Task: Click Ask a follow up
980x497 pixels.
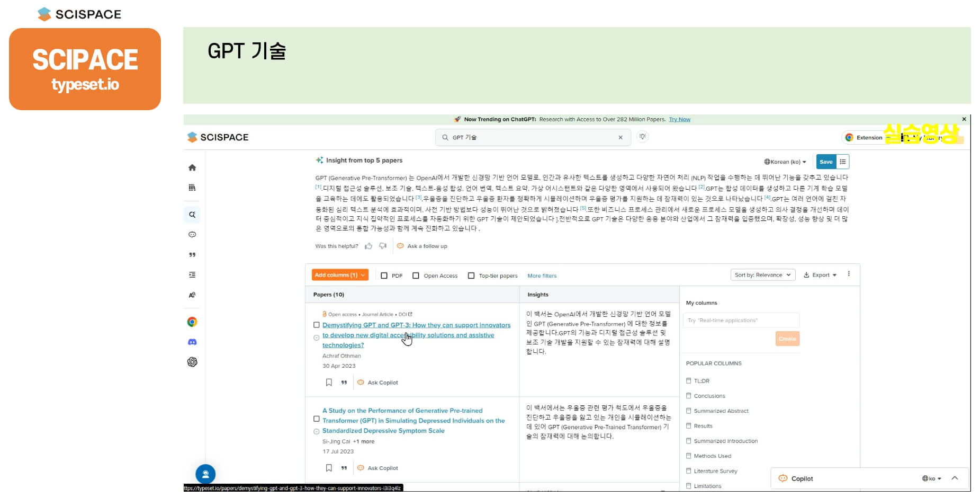Action: [422, 246]
